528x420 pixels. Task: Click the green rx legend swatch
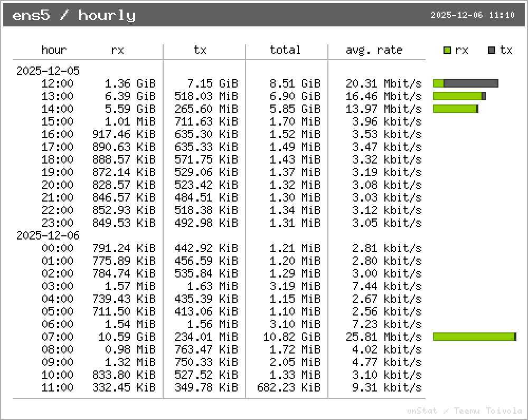(447, 50)
